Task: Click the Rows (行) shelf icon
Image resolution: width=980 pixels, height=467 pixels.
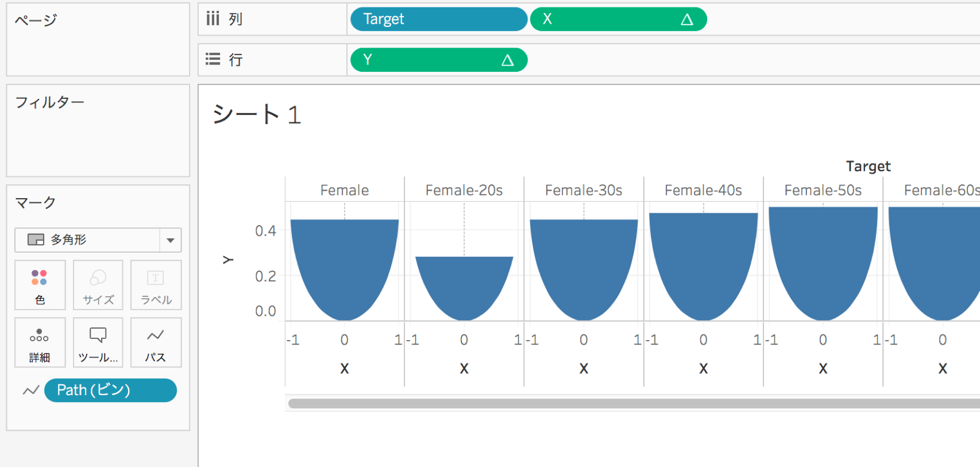Action: (213, 59)
